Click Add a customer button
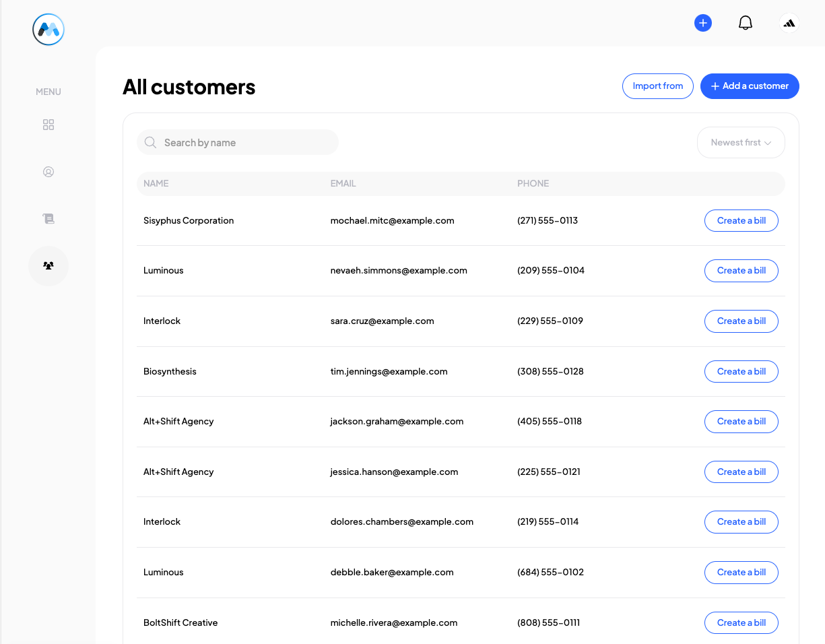This screenshot has width=825, height=644. point(750,86)
